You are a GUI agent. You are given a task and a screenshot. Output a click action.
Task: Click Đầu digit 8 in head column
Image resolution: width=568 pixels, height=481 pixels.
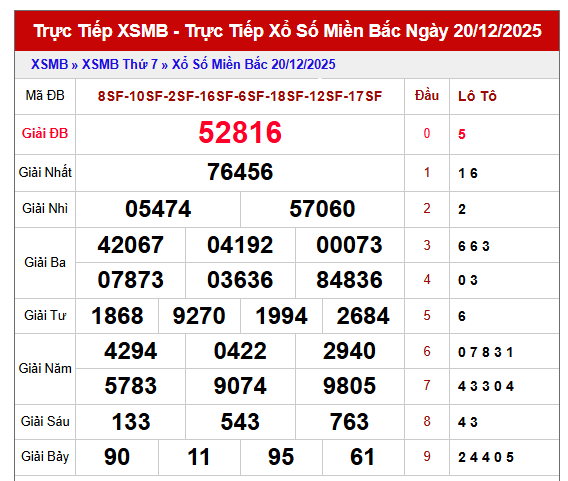click(x=427, y=422)
